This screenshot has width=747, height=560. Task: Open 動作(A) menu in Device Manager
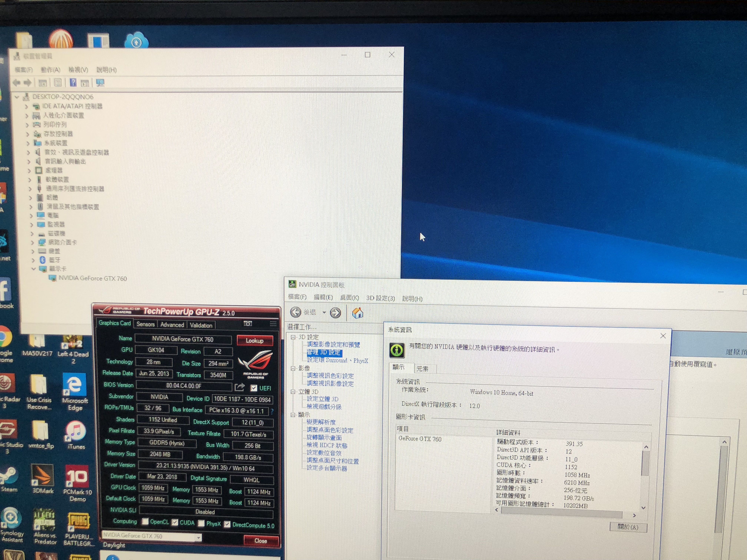pos(51,69)
